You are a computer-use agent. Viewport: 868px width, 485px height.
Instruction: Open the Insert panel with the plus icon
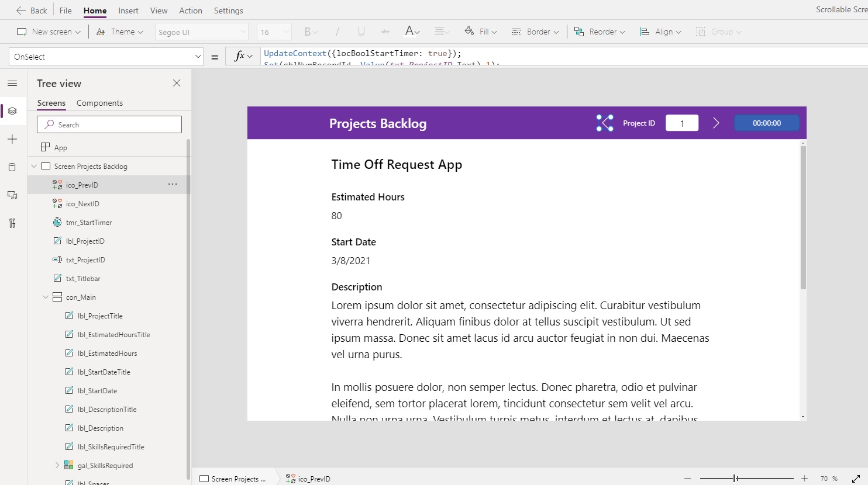pyautogui.click(x=12, y=139)
